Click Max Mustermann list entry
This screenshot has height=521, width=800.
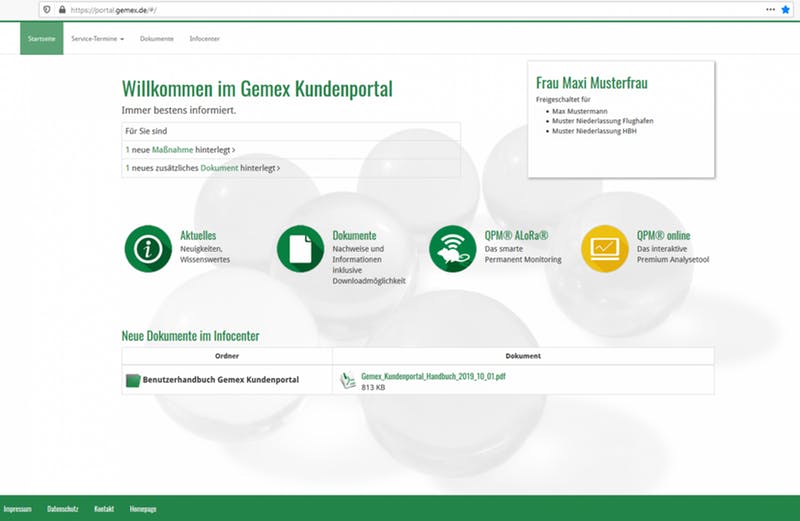point(580,111)
